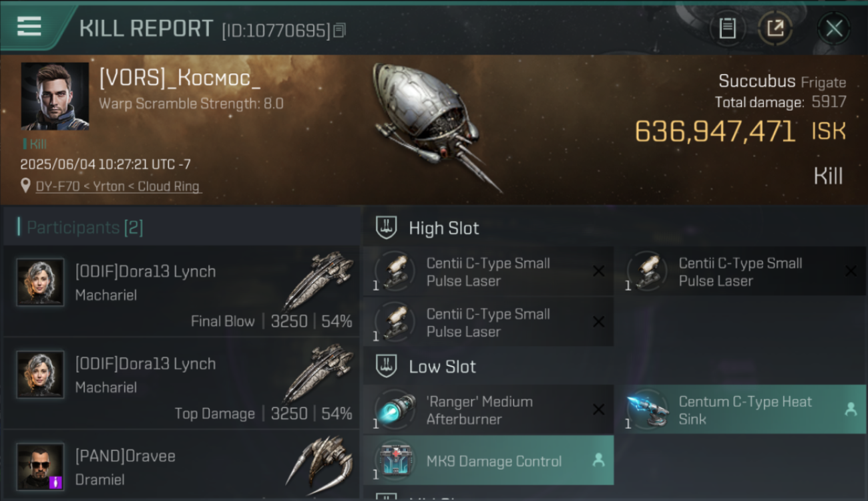Image resolution: width=868 pixels, height=501 pixels.
Task: Select Dora13 Lynch Final Blow entry
Action: (182, 291)
